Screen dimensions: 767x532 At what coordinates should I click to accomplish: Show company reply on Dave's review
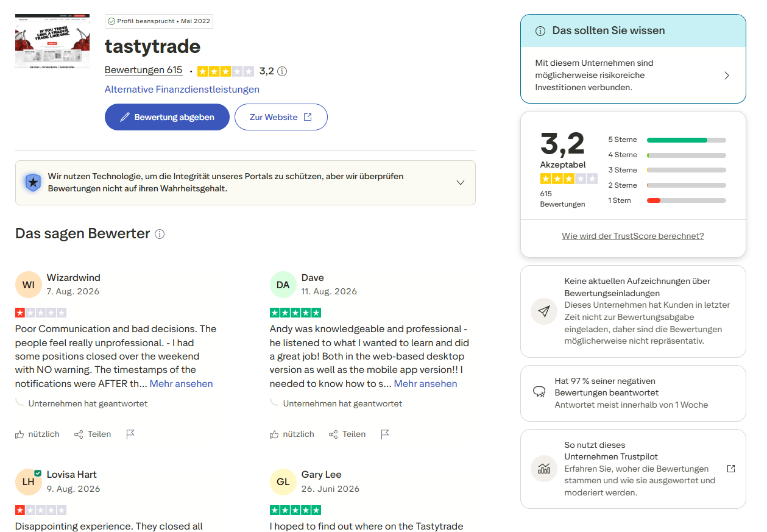pos(342,403)
